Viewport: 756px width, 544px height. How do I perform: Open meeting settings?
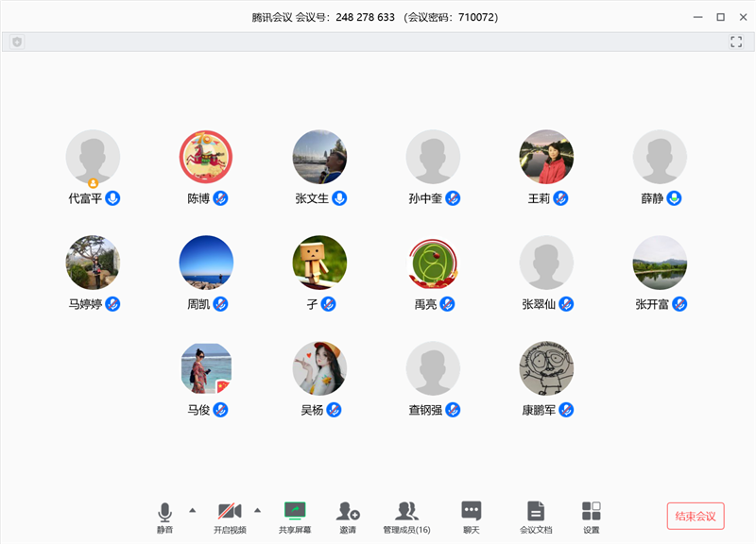(592, 518)
